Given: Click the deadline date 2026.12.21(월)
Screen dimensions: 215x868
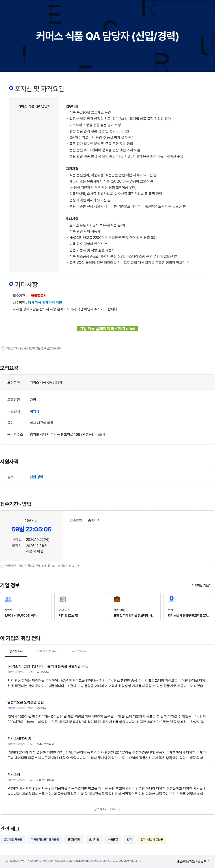Looking at the screenshot, I should (x=37, y=546).
